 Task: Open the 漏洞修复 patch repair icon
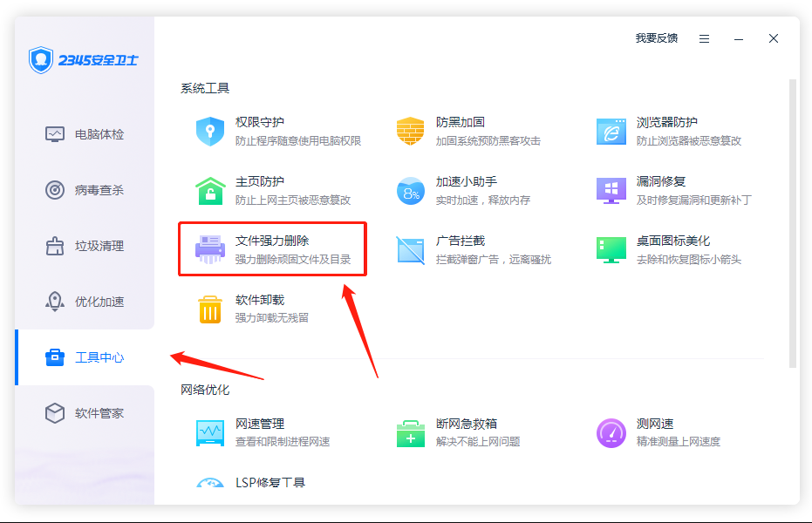(611, 190)
